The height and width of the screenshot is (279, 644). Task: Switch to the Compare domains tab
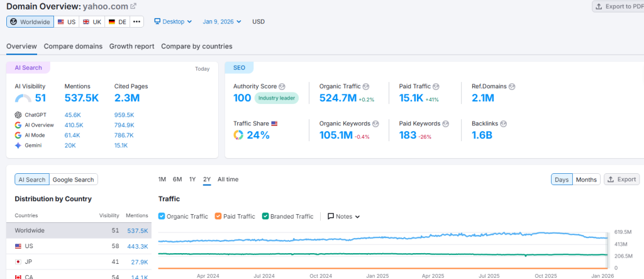(73, 47)
